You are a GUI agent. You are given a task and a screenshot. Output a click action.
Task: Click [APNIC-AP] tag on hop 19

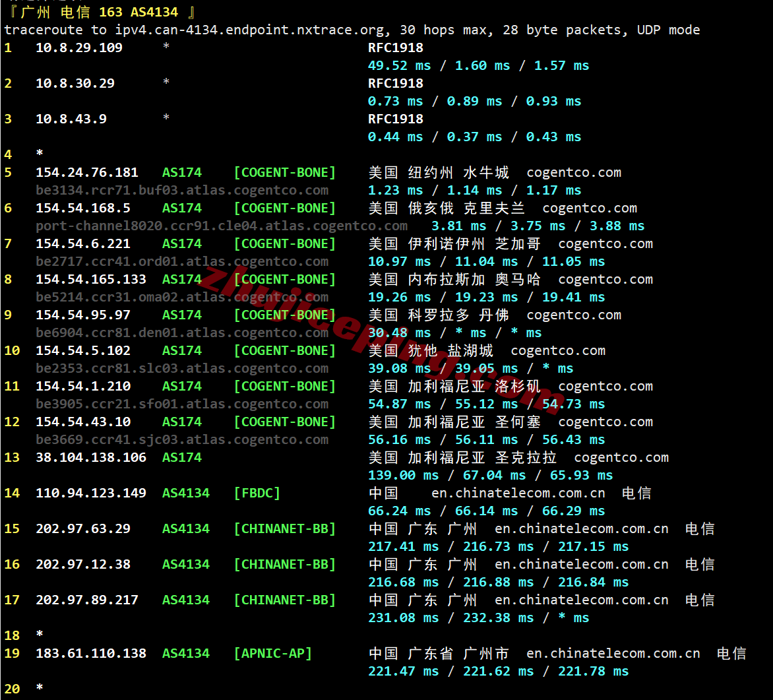(x=272, y=654)
